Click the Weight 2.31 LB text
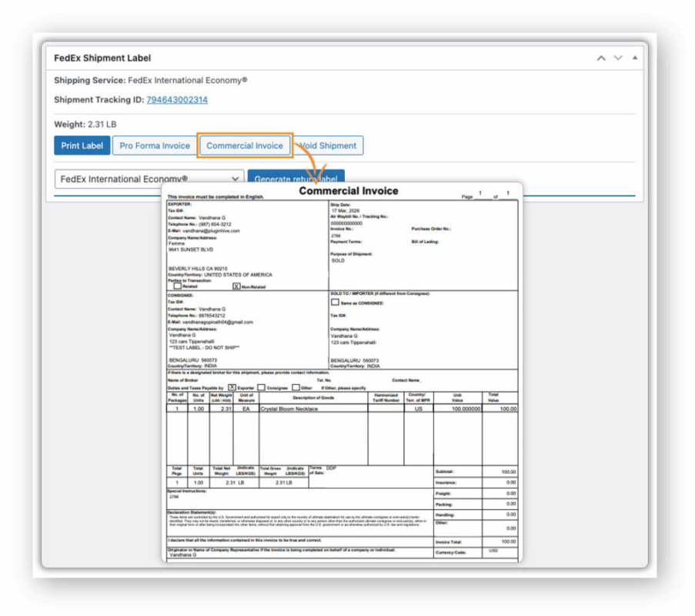The width and height of the screenshot is (695, 616). (85, 125)
